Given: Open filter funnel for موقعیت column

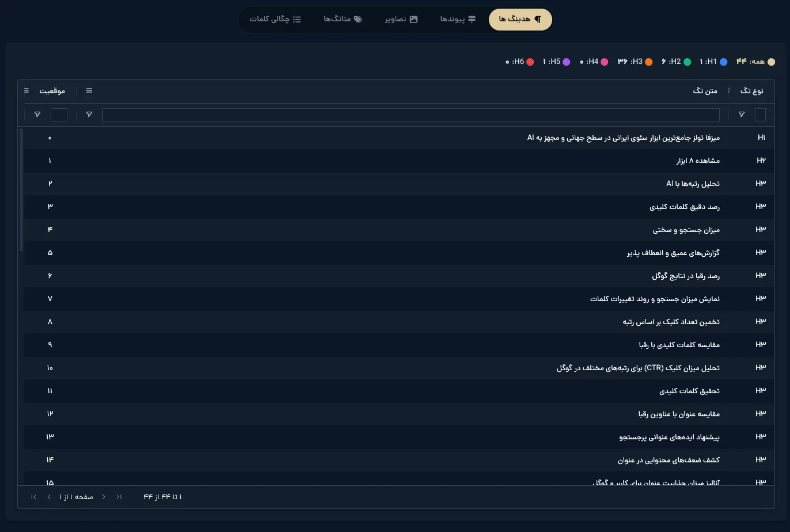Looking at the screenshot, I should pos(37,115).
